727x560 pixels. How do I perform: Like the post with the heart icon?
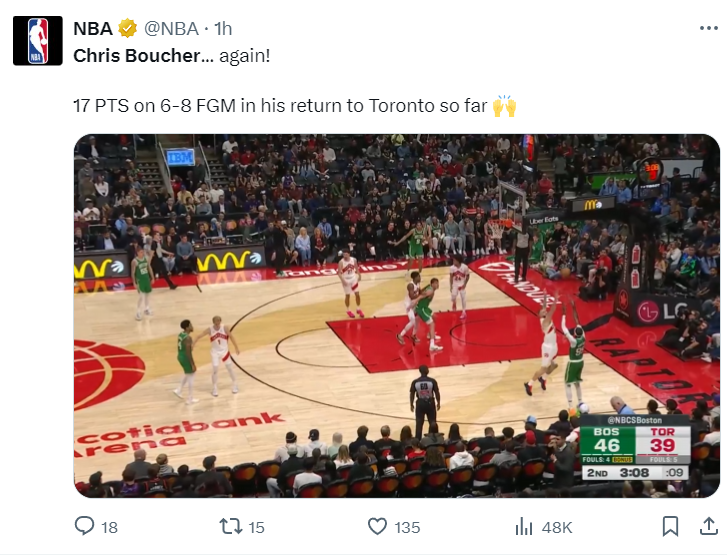coord(377,526)
